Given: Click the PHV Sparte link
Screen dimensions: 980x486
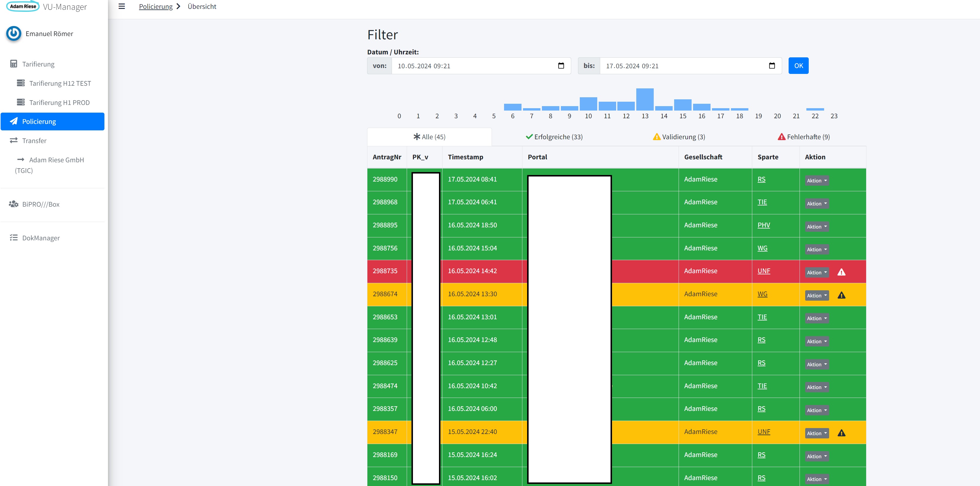Looking at the screenshot, I should [763, 225].
